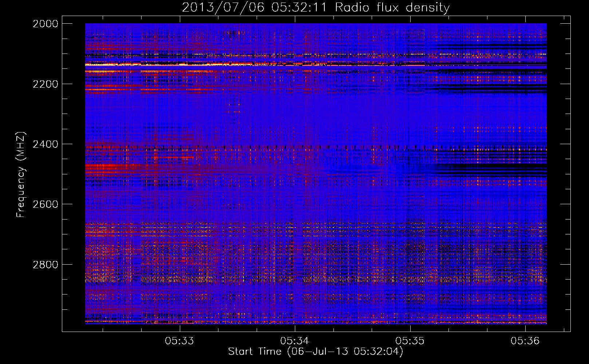Click the 05:36 time tick label
Screen dimensions: 589x364
pyautogui.click(x=525, y=341)
